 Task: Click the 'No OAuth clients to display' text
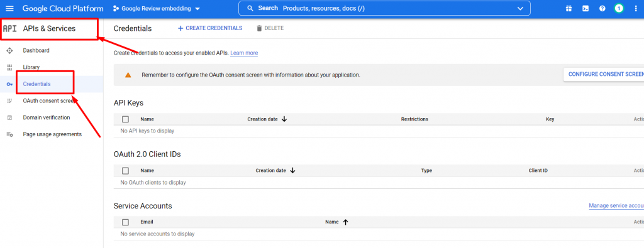153,183
